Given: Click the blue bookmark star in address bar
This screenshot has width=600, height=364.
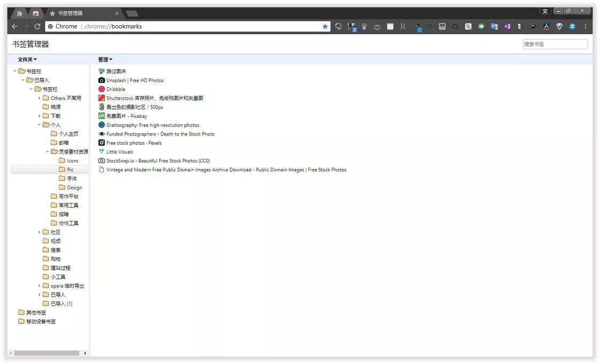Looking at the screenshot, I should [325, 26].
